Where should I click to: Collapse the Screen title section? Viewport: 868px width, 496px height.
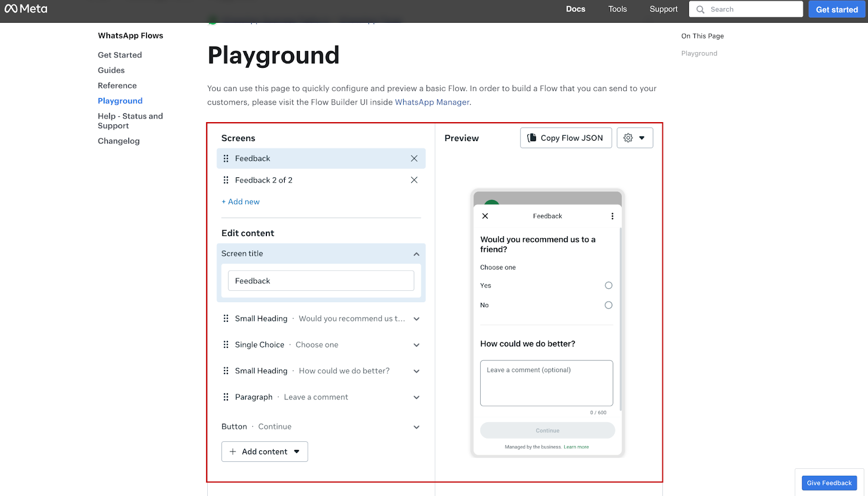[x=416, y=254]
